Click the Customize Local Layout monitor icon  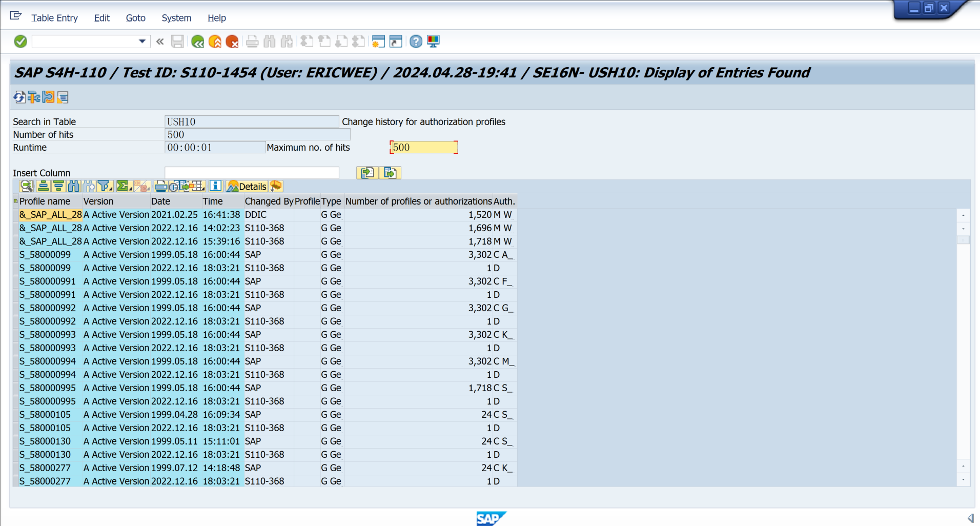[433, 42]
